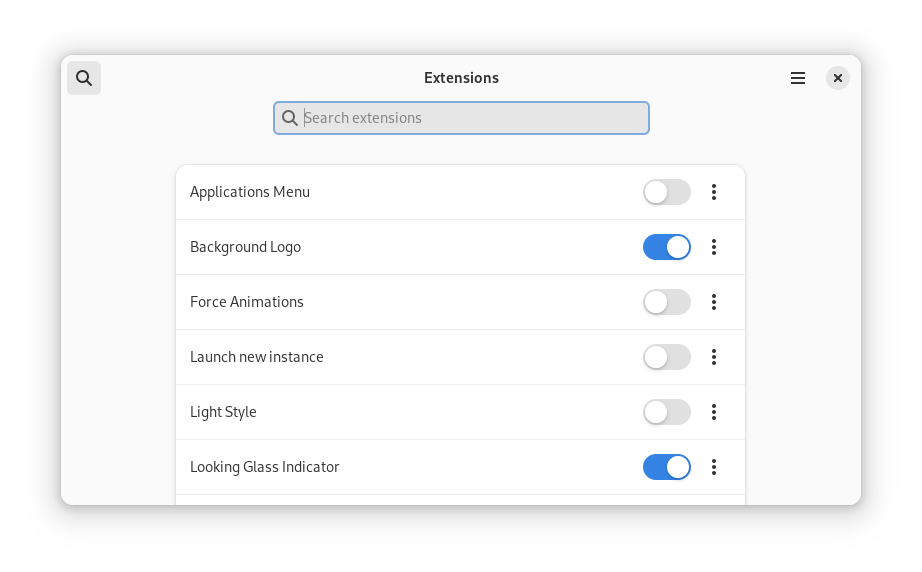Image resolution: width=922 pixels, height=572 pixels.
Task: Focus the Search extensions text field
Action: 470,118
